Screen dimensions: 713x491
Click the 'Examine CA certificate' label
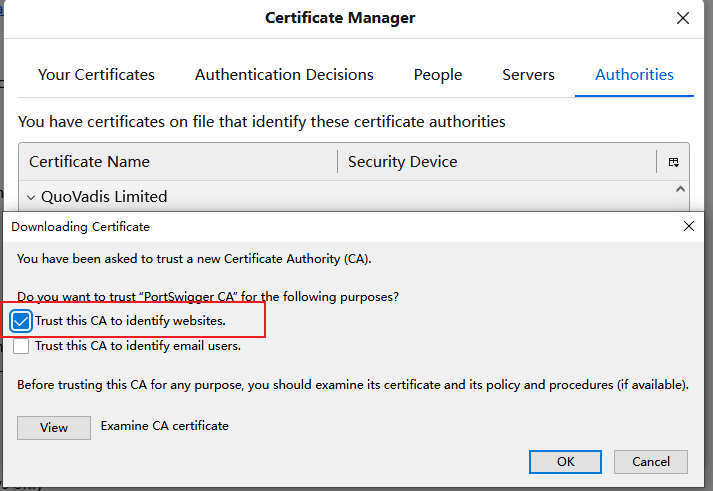point(165,426)
